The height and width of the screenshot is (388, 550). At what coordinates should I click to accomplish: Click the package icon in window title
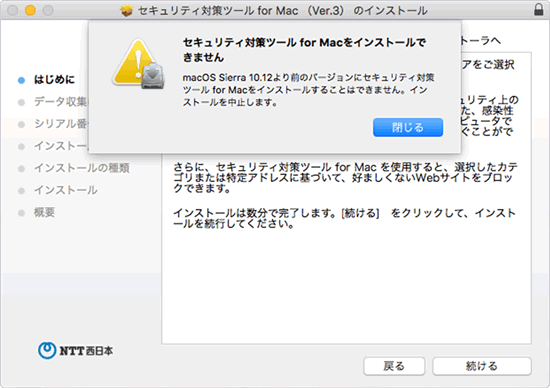(x=127, y=11)
